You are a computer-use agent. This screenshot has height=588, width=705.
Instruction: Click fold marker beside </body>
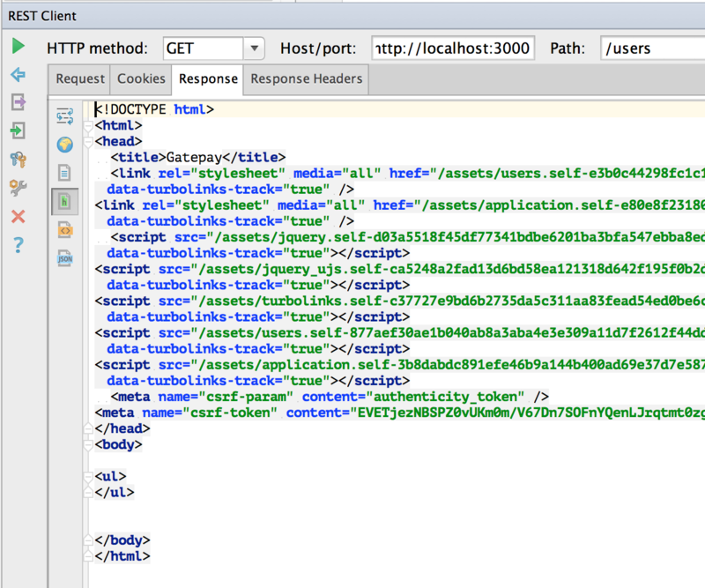click(x=89, y=540)
